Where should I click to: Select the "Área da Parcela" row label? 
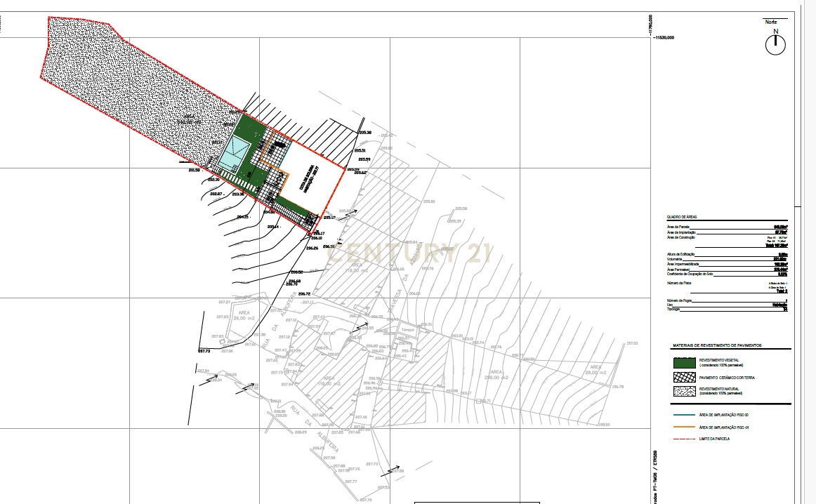pyautogui.click(x=678, y=227)
